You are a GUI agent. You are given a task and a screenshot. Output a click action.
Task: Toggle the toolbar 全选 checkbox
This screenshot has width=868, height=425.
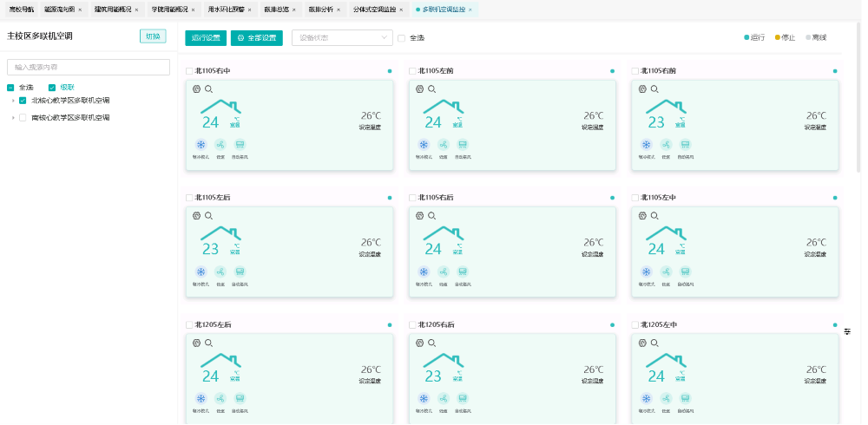[401, 38]
